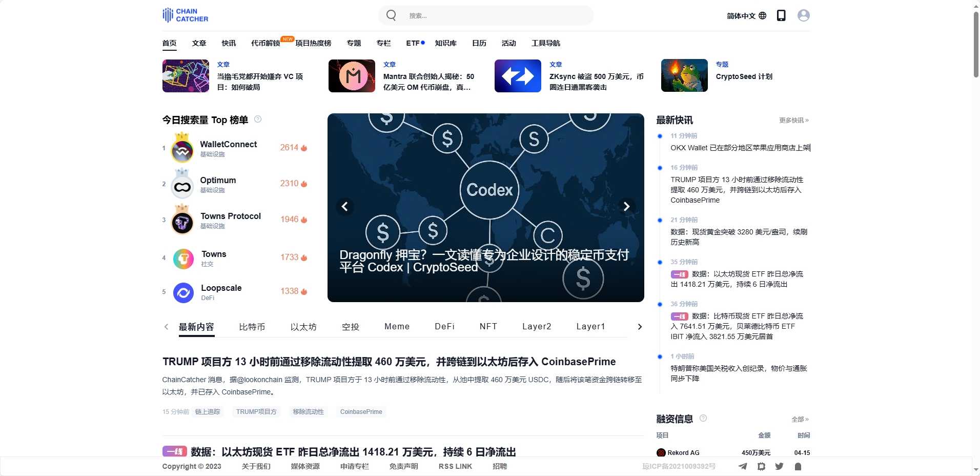This screenshot has height=476, width=980.
Task: Select the WalletConnect entry in the Top ranking
Action: pos(228,144)
